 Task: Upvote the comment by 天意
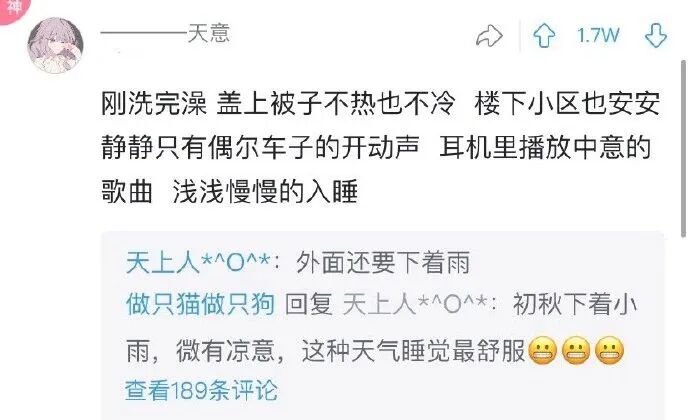(544, 36)
